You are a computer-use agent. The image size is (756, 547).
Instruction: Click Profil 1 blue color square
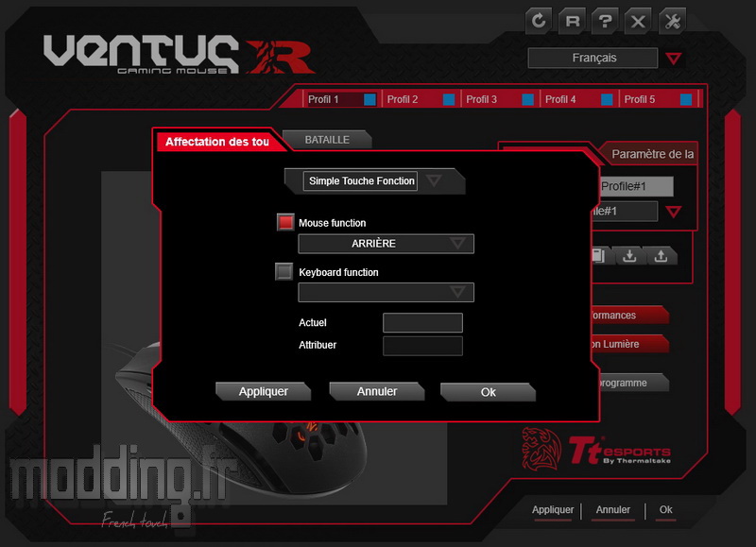tap(369, 99)
